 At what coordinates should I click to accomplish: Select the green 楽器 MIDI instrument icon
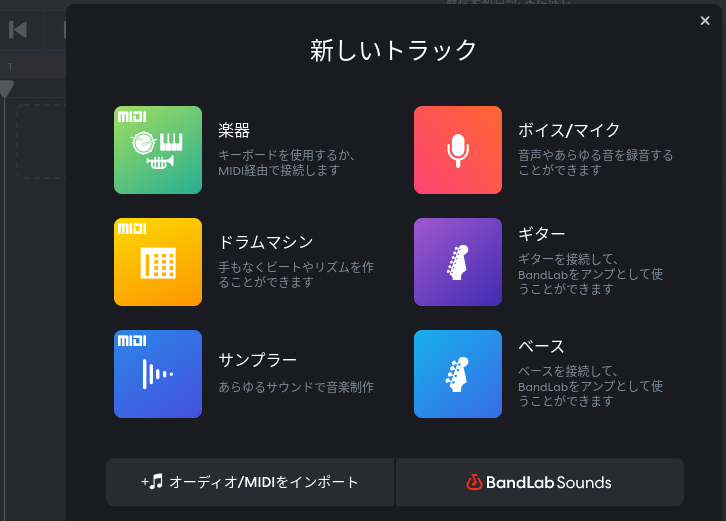(x=158, y=150)
